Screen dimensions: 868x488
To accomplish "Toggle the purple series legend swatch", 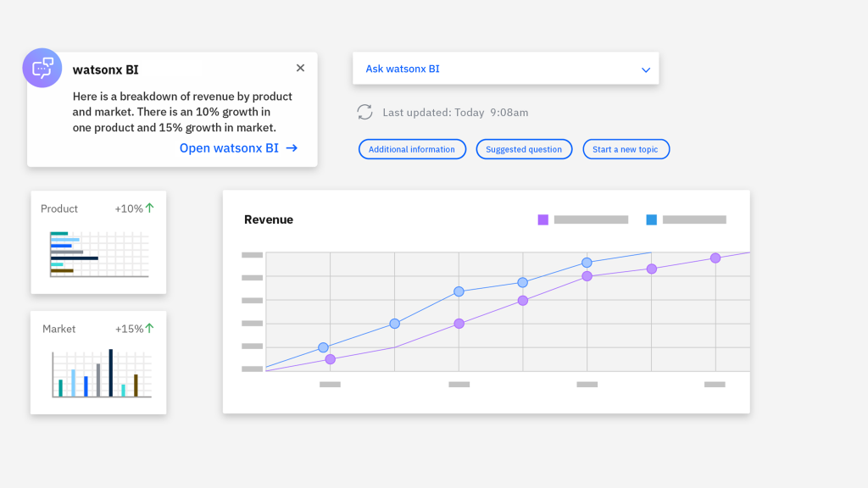I will [x=543, y=219].
